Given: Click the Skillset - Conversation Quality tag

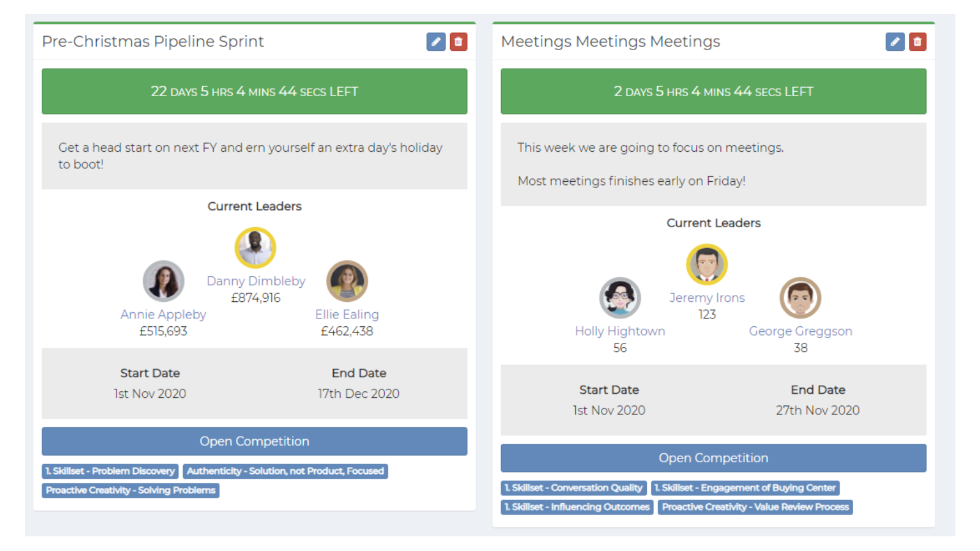Looking at the screenshot, I should click(x=573, y=488).
